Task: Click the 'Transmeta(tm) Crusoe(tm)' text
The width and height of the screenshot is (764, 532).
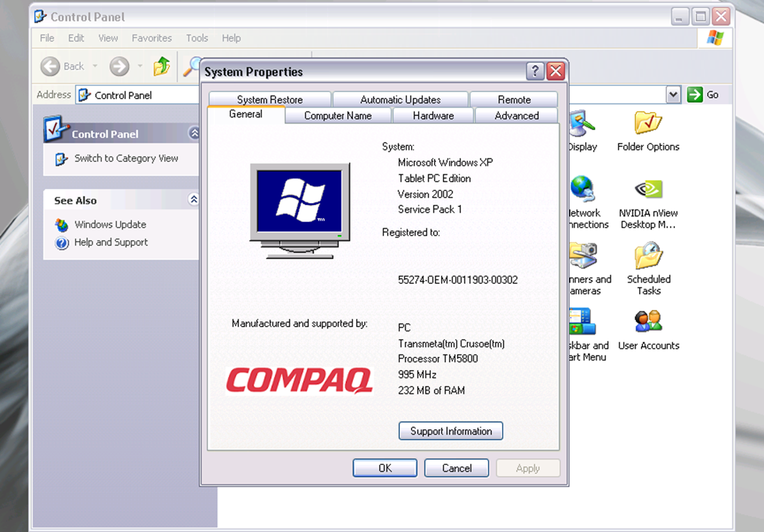Action: click(x=451, y=344)
